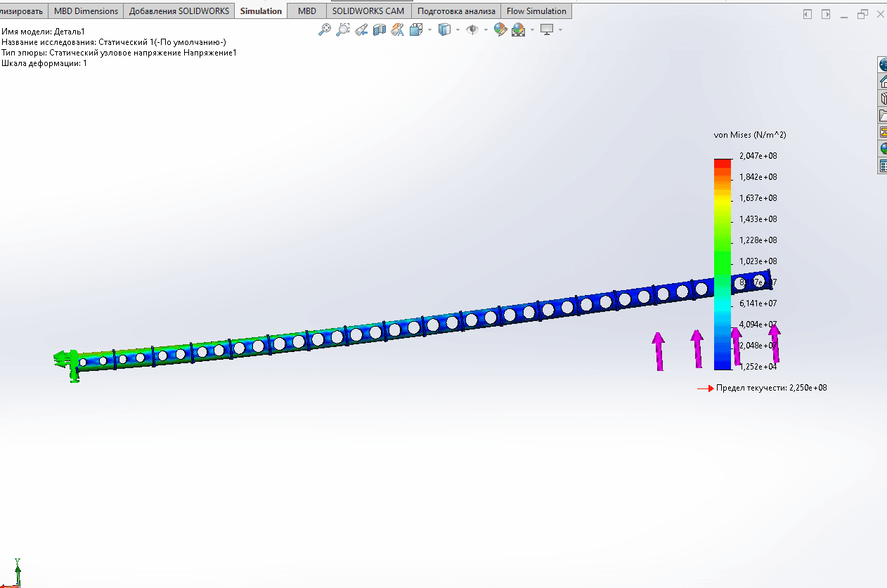Expand the Display Style dropdown arrow

pyautogui.click(x=458, y=30)
